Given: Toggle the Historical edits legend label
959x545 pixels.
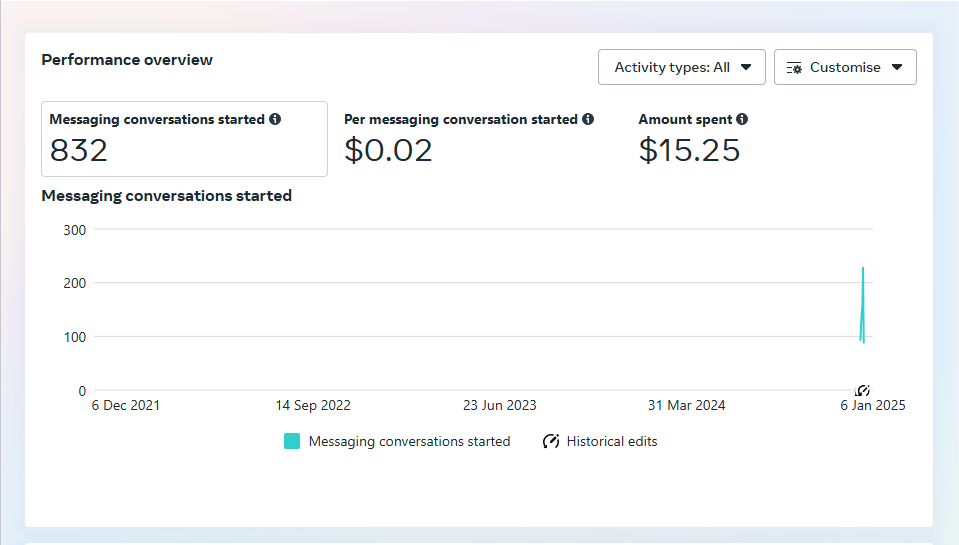Looking at the screenshot, I should pos(612,441).
